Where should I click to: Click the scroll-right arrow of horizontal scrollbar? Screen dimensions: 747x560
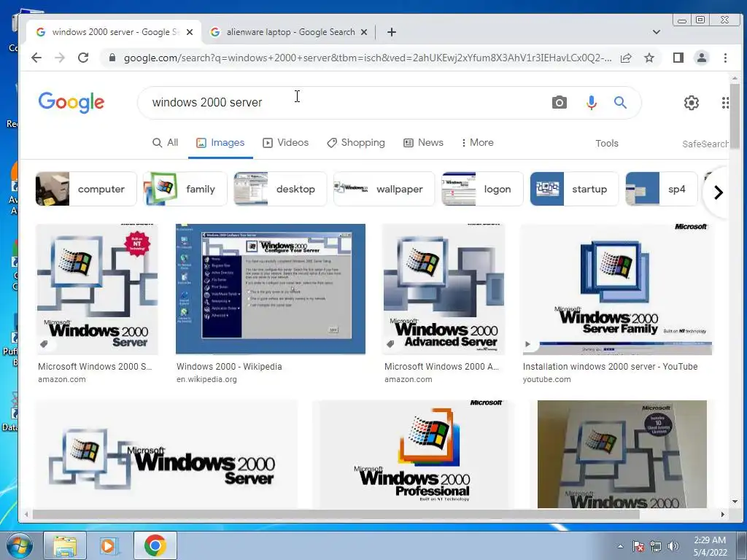tap(723, 514)
